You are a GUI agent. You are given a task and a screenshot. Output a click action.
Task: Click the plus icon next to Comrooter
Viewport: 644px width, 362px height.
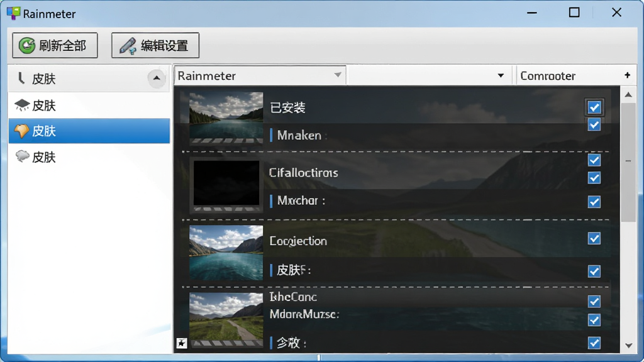tap(627, 75)
